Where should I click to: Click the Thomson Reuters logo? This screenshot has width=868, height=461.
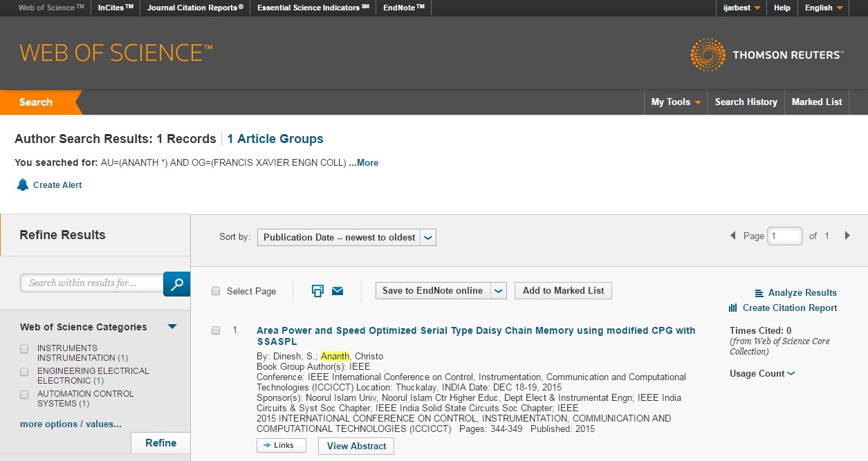[x=766, y=55]
